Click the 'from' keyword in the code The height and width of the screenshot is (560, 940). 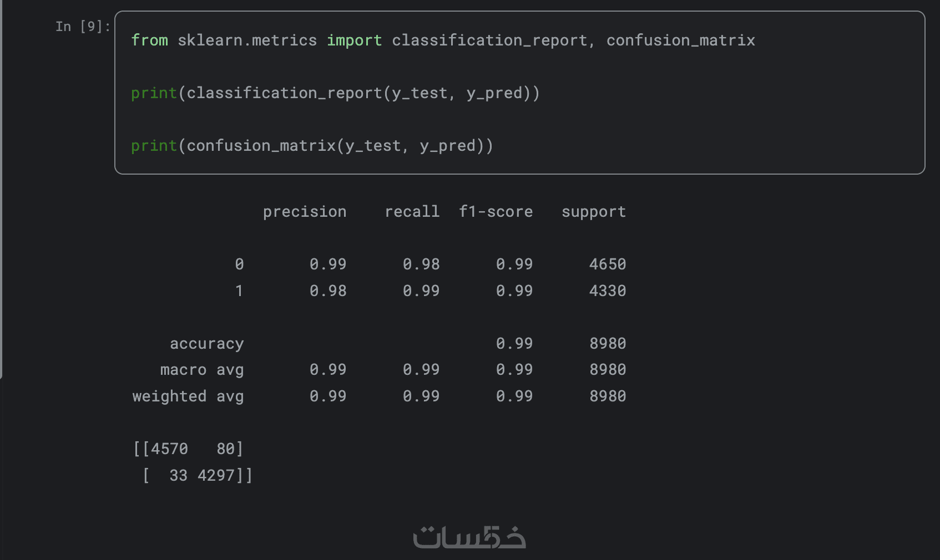click(x=149, y=40)
